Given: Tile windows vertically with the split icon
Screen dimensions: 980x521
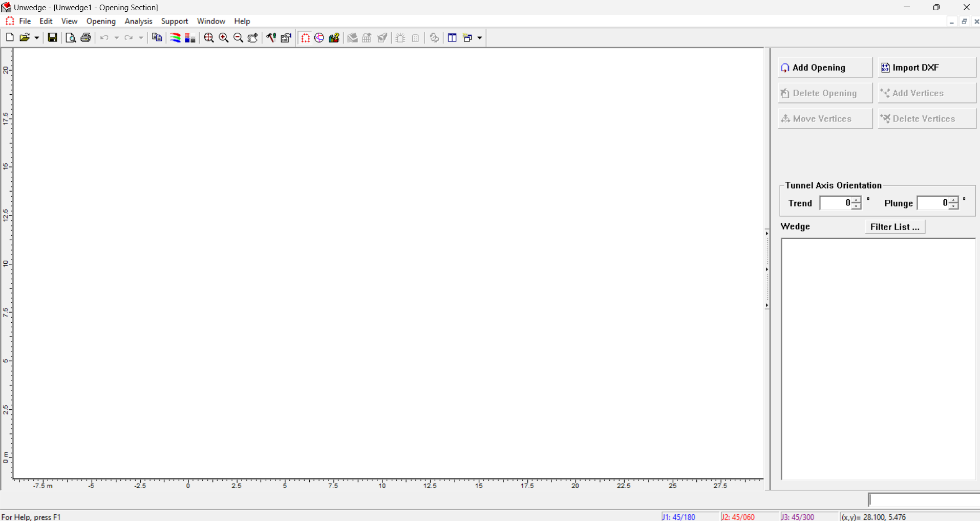Looking at the screenshot, I should [x=452, y=37].
